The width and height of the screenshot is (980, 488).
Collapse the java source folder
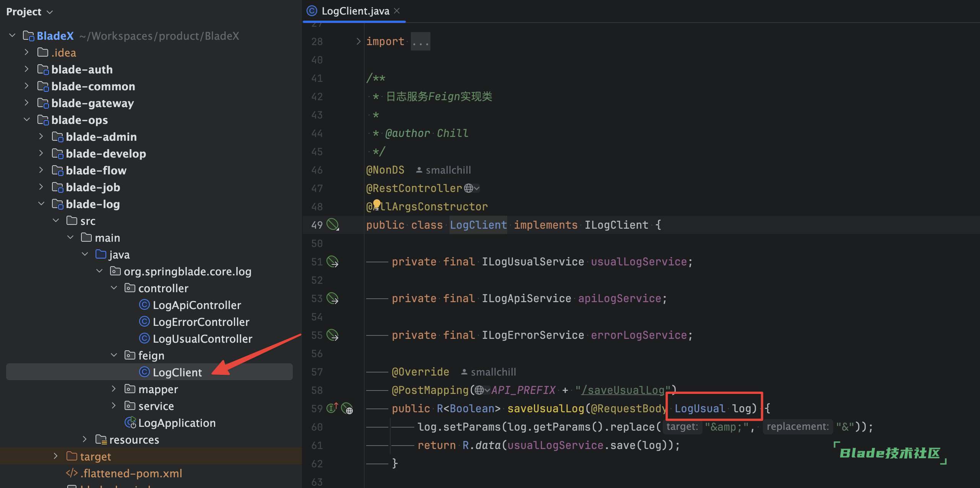point(85,254)
